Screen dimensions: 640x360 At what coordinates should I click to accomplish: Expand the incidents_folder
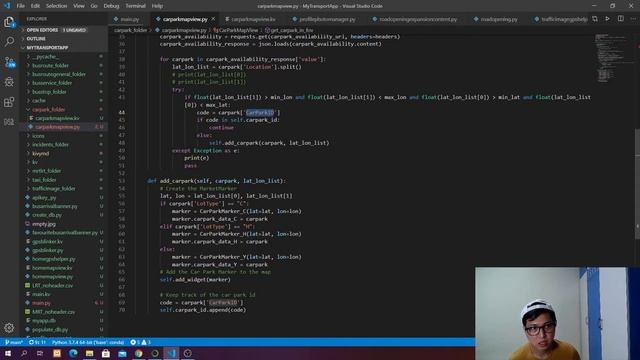[x=63, y=144]
